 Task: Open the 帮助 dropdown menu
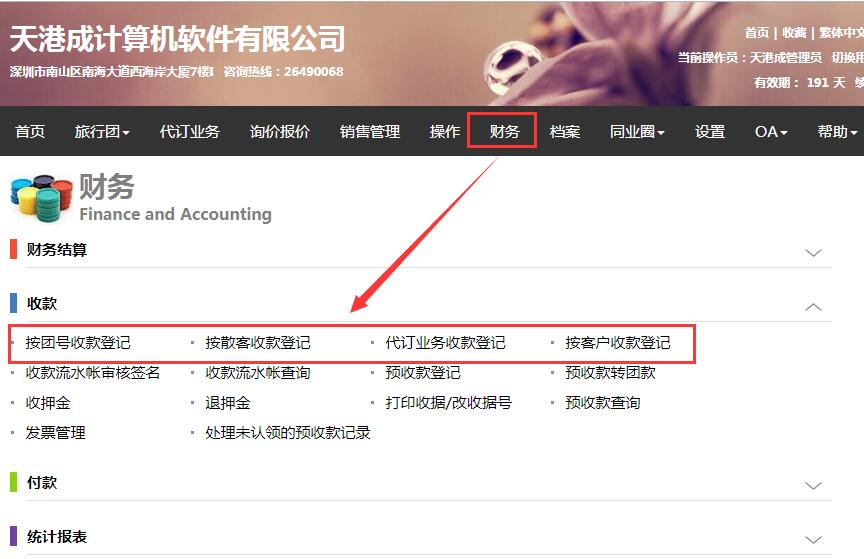tap(838, 132)
